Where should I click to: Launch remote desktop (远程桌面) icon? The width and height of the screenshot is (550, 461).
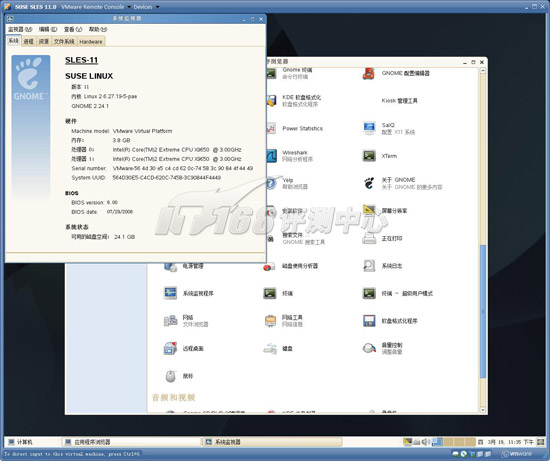[x=170, y=348]
